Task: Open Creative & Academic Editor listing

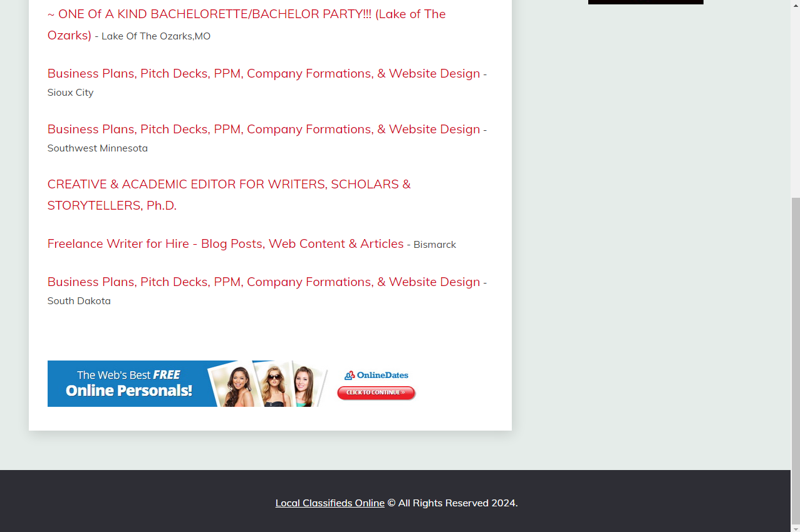Action: tap(229, 195)
